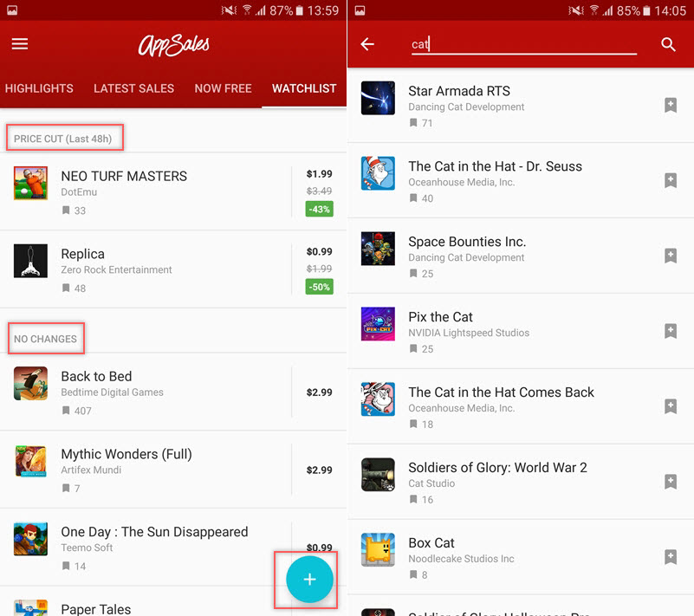
Task: Tap the bookmark count icon beside 40
Action: tap(413, 198)
